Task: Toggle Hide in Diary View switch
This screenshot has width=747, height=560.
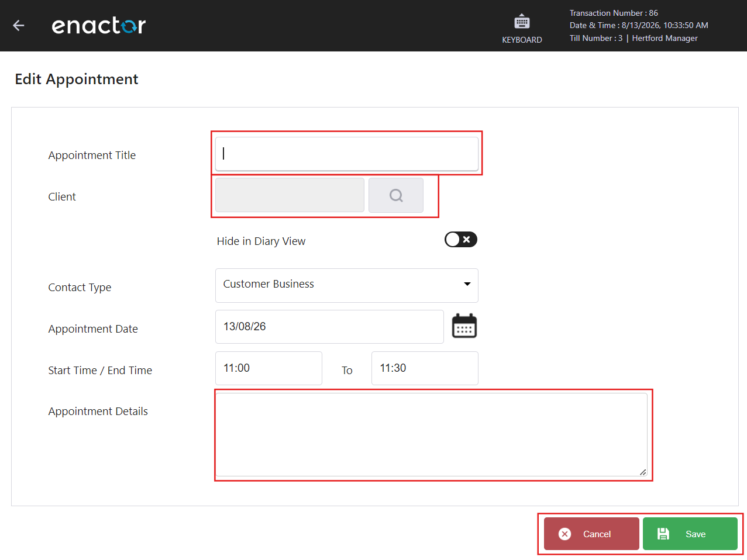Action: 461,240
